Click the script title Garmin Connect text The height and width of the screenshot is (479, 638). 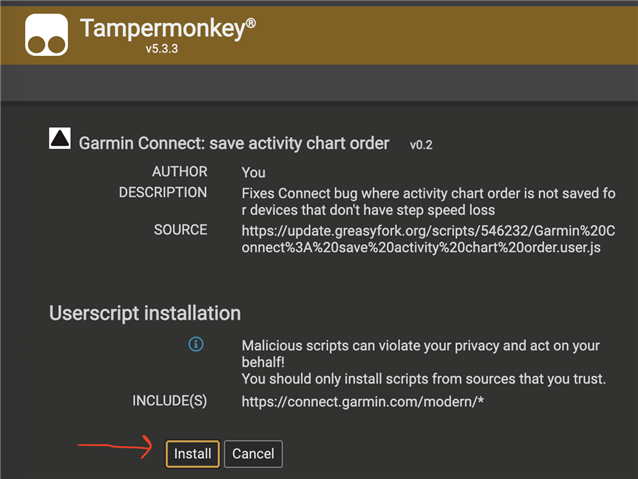(234, 143)
